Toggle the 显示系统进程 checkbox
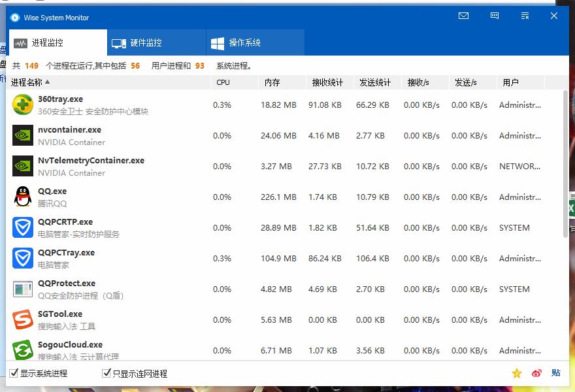This screenshot has width=575, height=392. tap(14, 373)
